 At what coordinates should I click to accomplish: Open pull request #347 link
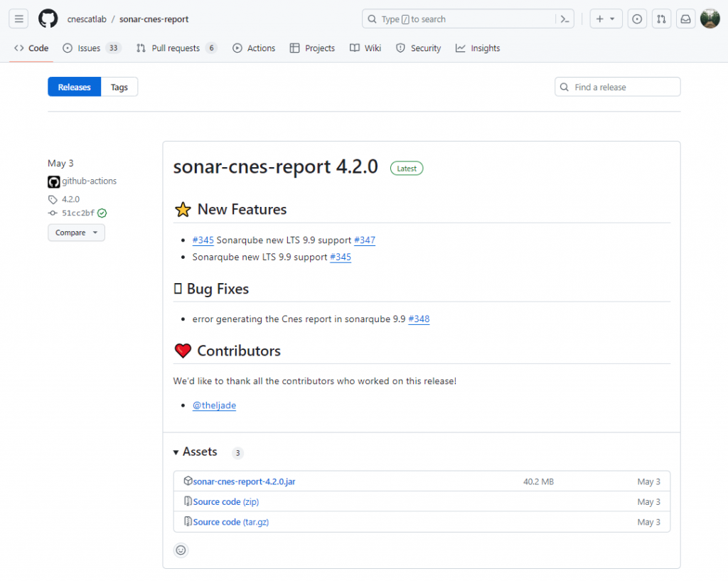tap(365, 240)
